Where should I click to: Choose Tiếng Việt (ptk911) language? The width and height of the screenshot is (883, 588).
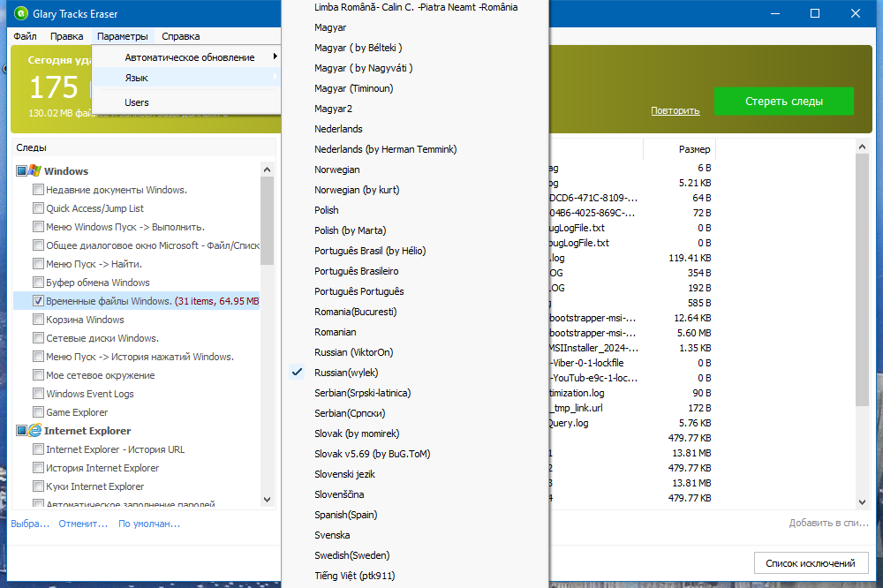(415, 576)
